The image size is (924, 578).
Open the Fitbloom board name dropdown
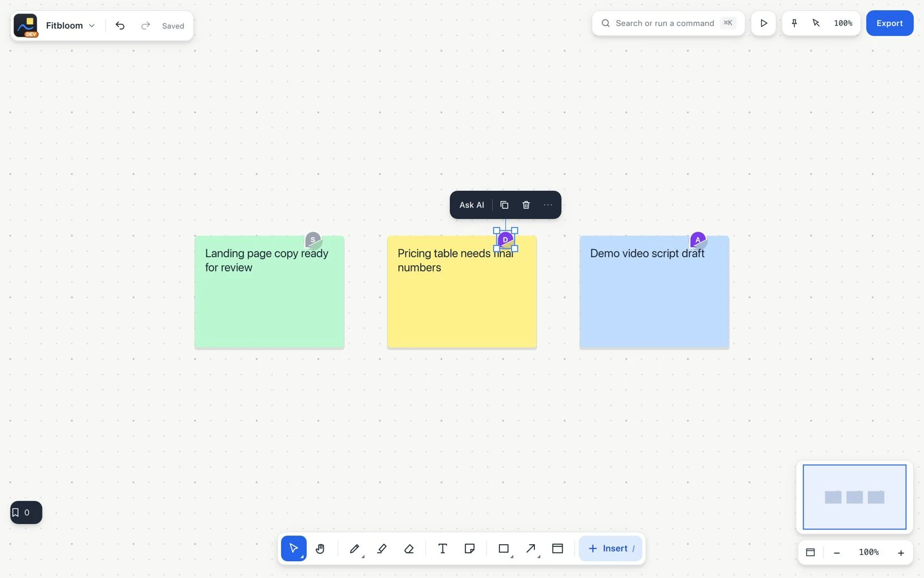(71, 26)
